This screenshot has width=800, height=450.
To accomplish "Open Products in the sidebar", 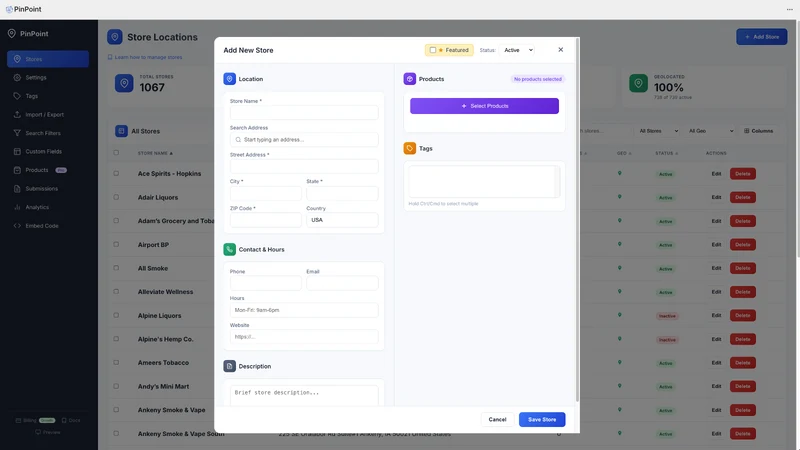I will coord(48,170).
